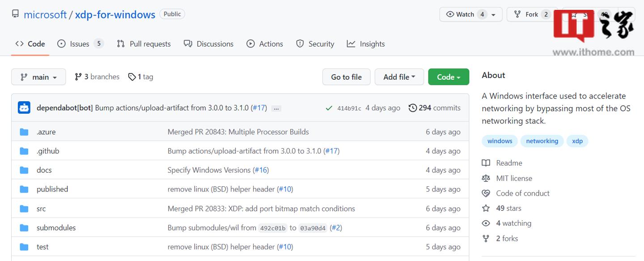Viewport: 644px width, 261px height.
Task: Click the Security shield icon
Action: tap(299, 43)
